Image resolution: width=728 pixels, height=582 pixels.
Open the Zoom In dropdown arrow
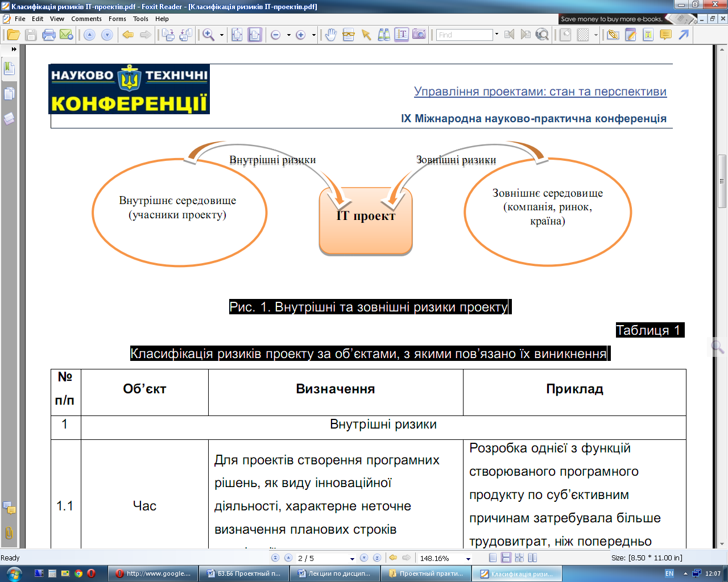click(x=313, y=35)
